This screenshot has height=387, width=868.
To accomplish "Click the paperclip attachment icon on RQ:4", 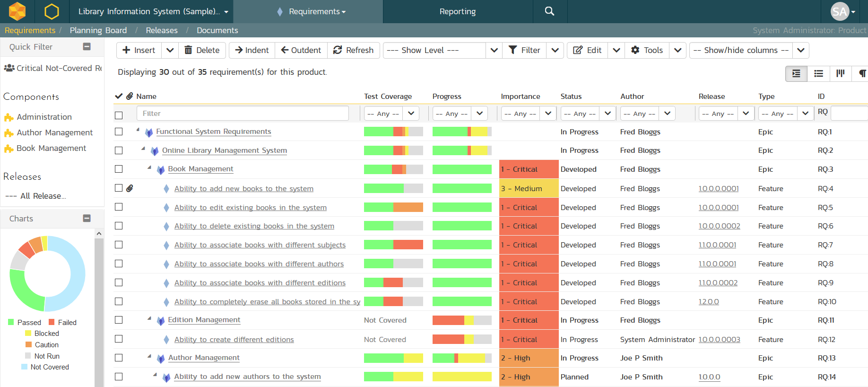I will 130,188.
